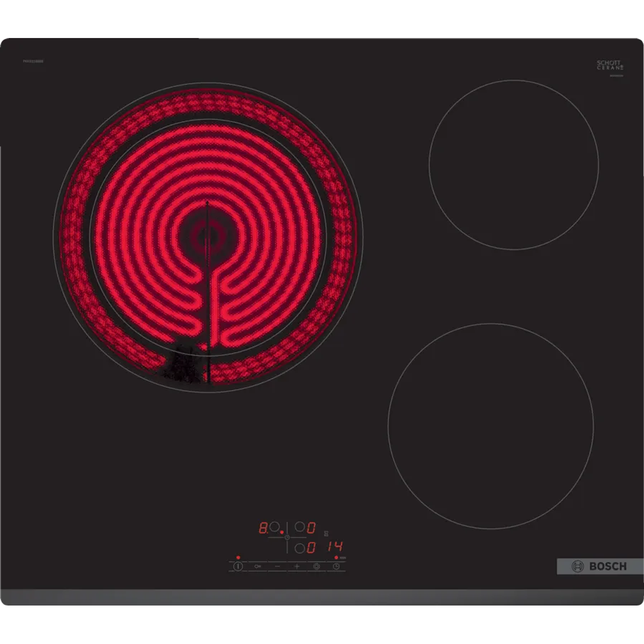Tap the dual-ring zone extension key

(x=317, y=567)
